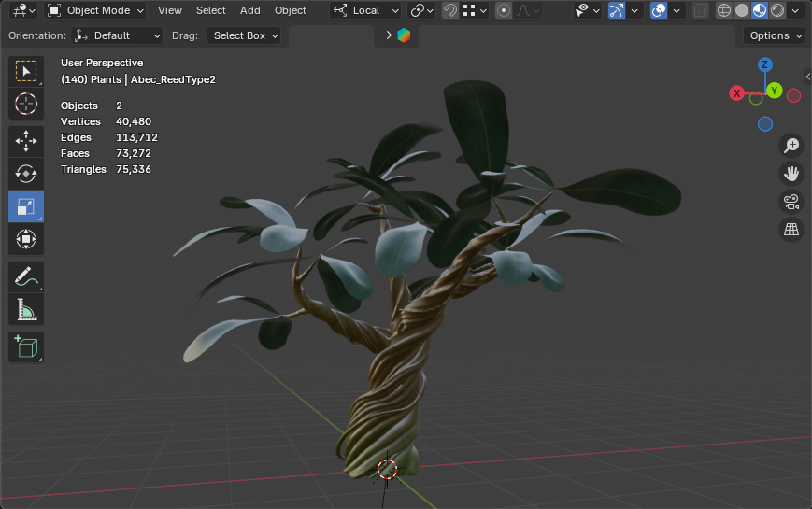Click the Options button
The height and width of the screenshot is (509, 812).
[x=776, y=35]
